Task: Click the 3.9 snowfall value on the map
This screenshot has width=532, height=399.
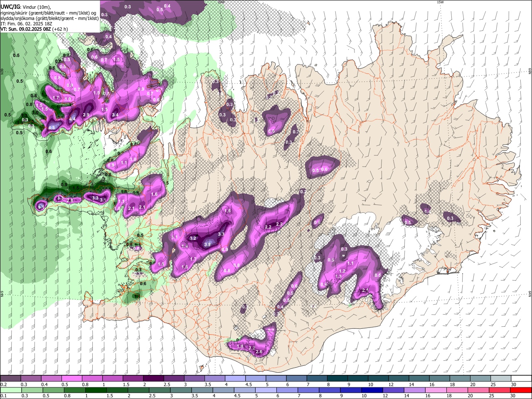Action: [x=207, y=245]
